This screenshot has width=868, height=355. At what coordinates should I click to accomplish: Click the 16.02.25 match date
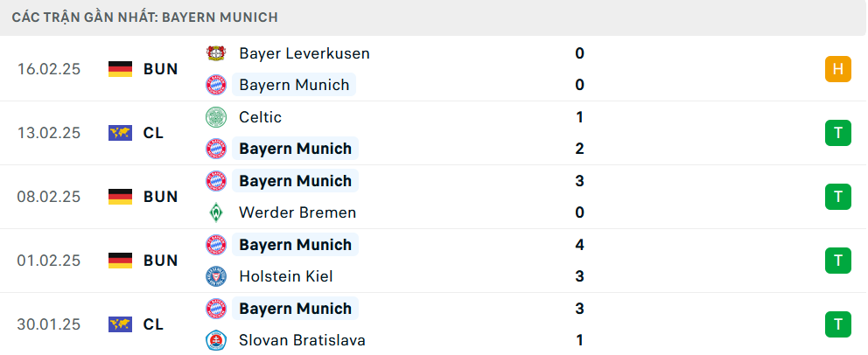coord(49,69)
